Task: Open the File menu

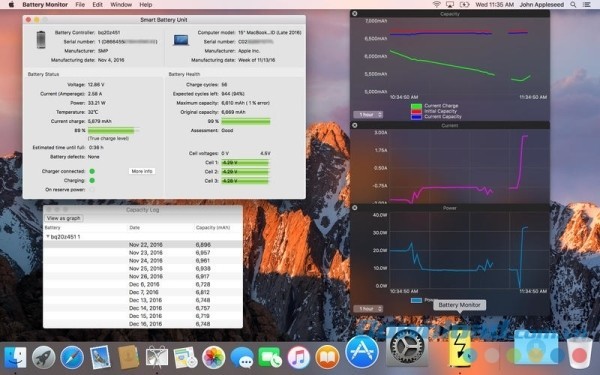Action: pos(80,5)
